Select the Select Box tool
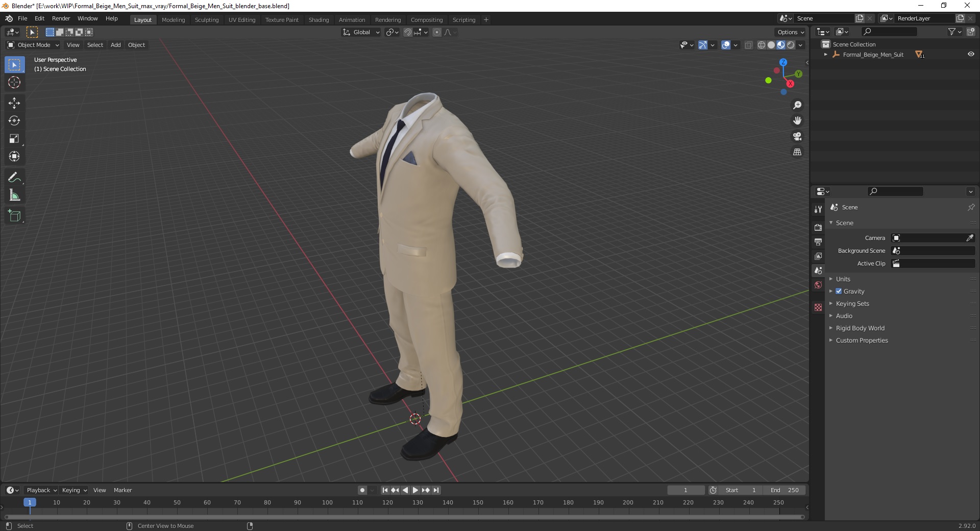The image size is (980, 531). click(14, 65)
